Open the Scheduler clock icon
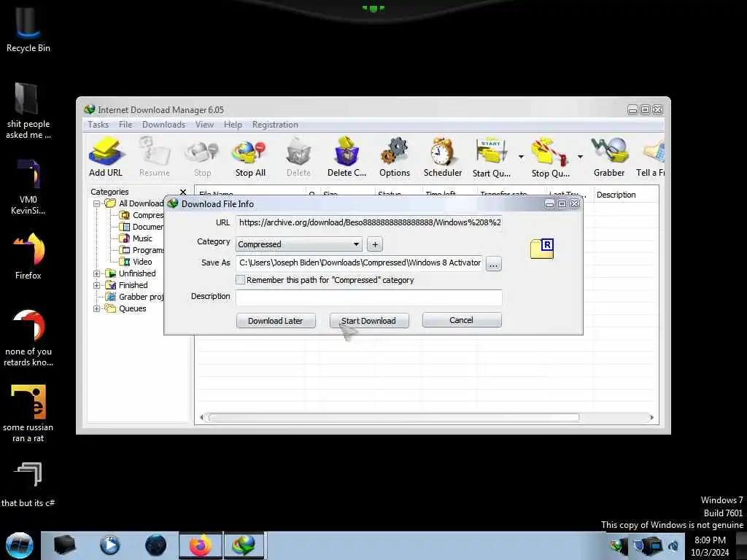 [x=443, y=157]
